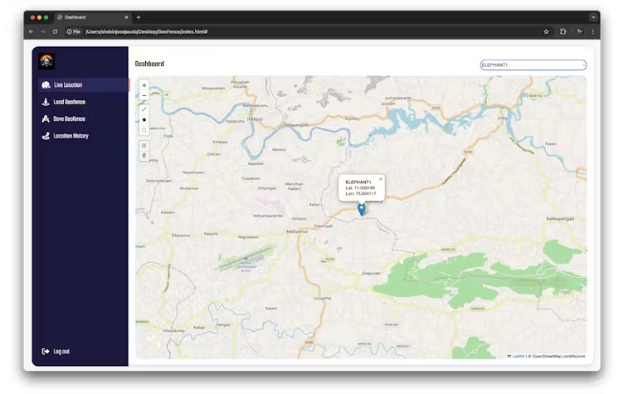Click the app logo in sidebar

tap(47, 61)
